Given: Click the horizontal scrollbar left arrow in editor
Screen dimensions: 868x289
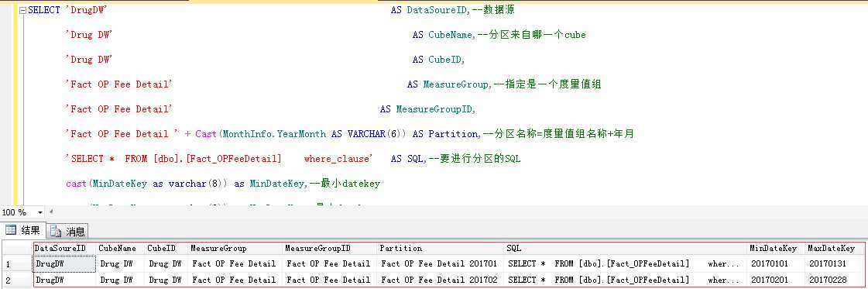Looking at the screenshot, I should (x=51, y=212).
